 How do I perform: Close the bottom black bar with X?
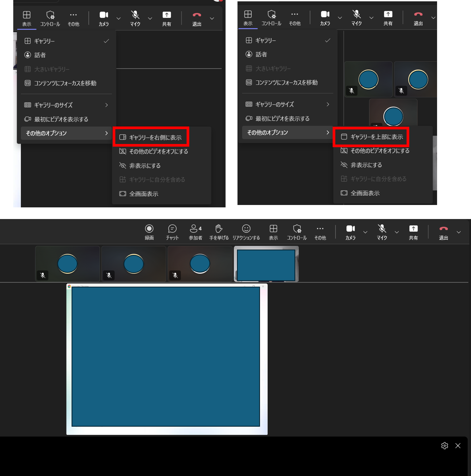[458, 446]
